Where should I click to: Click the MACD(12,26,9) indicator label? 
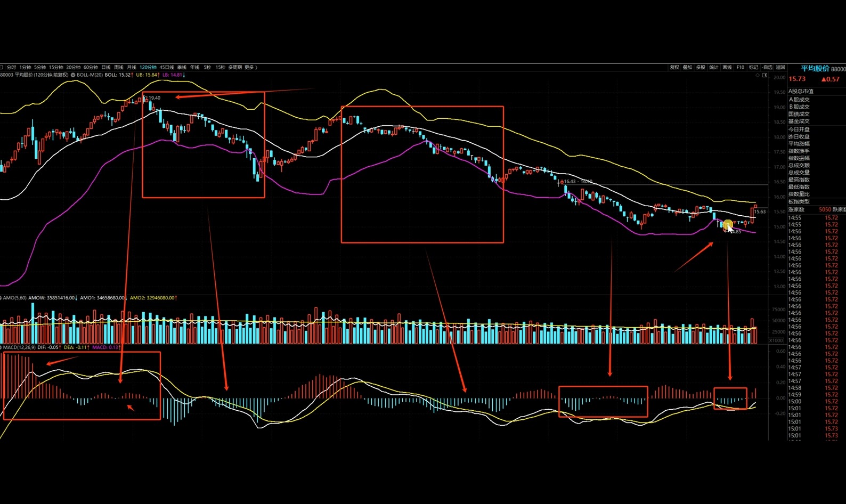[x=20, y=347]
